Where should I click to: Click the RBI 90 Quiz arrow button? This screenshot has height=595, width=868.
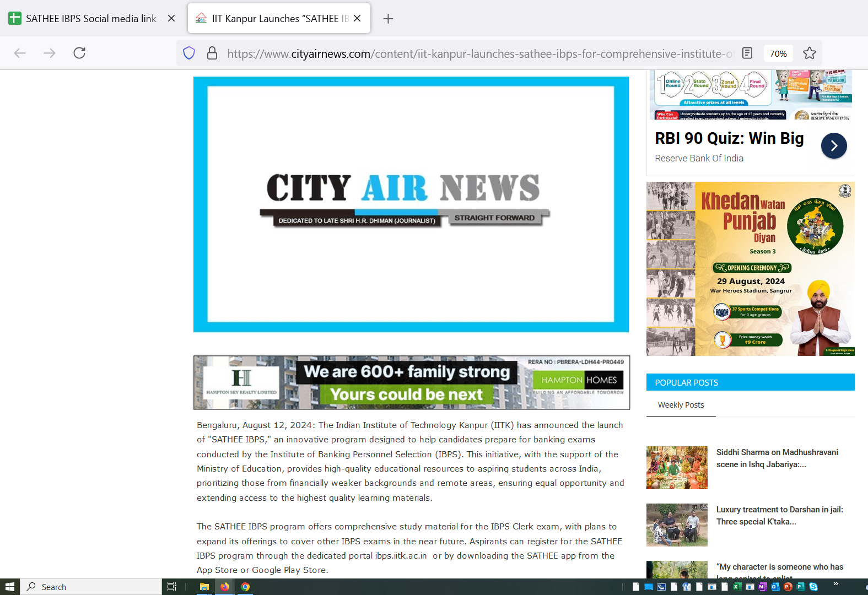point(833,146)
